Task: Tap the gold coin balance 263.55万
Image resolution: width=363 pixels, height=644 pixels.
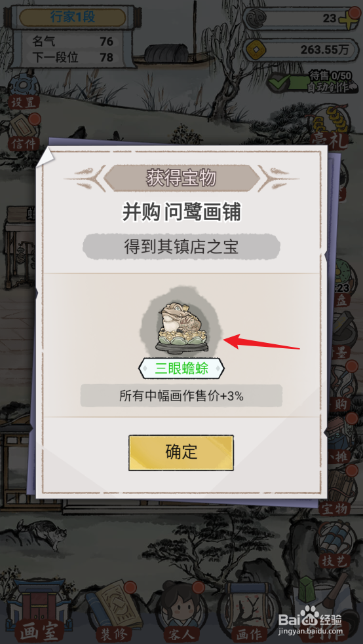Action: [300, 50]
